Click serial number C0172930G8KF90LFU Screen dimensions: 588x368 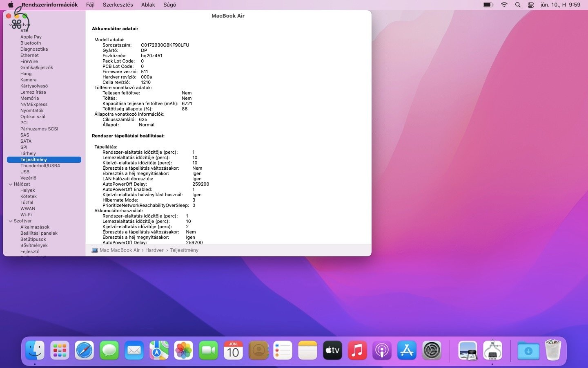pyautogui.click(x=165, y=45)
